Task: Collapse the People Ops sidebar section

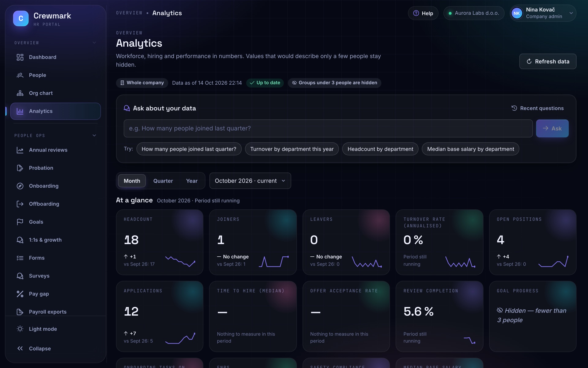Action: tap(94, 136)
